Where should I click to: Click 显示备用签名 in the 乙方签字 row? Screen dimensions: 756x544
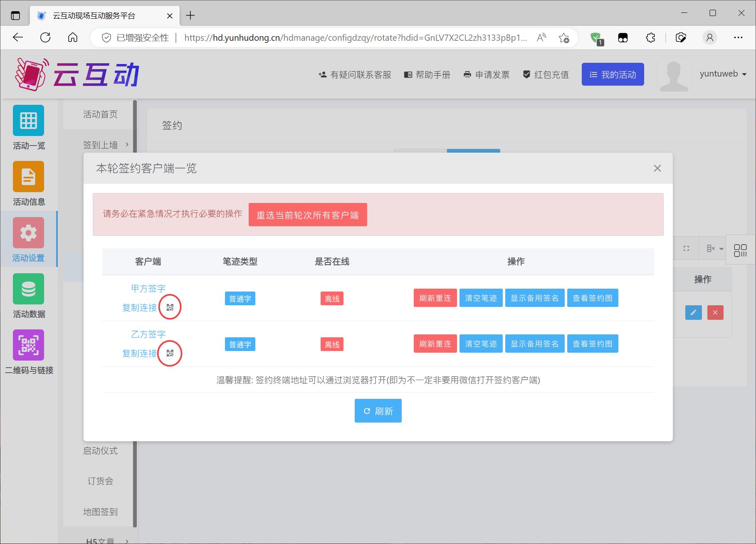point(535,344)
